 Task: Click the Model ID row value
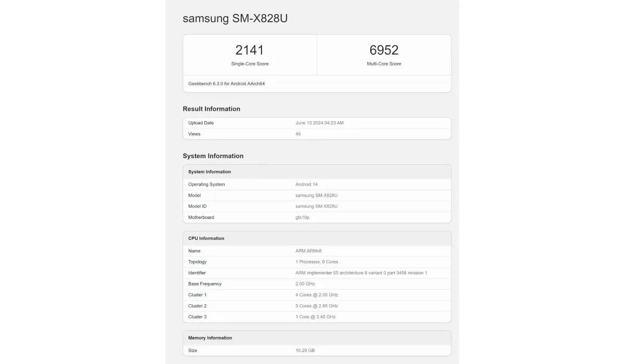[316, 206]
